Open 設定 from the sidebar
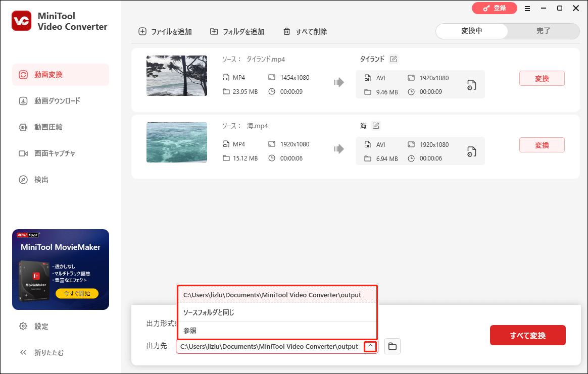This screenshot has width=588, height=374. click(33, 327)
